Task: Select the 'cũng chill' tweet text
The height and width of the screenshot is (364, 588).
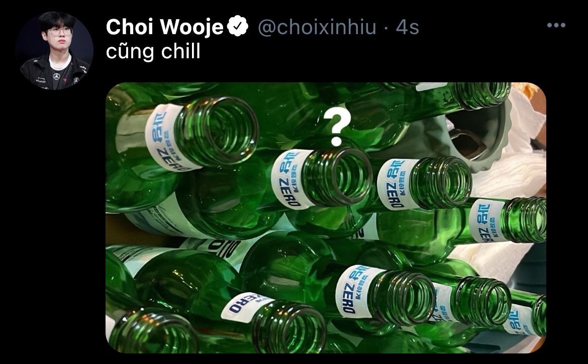Action: tap(153, 51)
